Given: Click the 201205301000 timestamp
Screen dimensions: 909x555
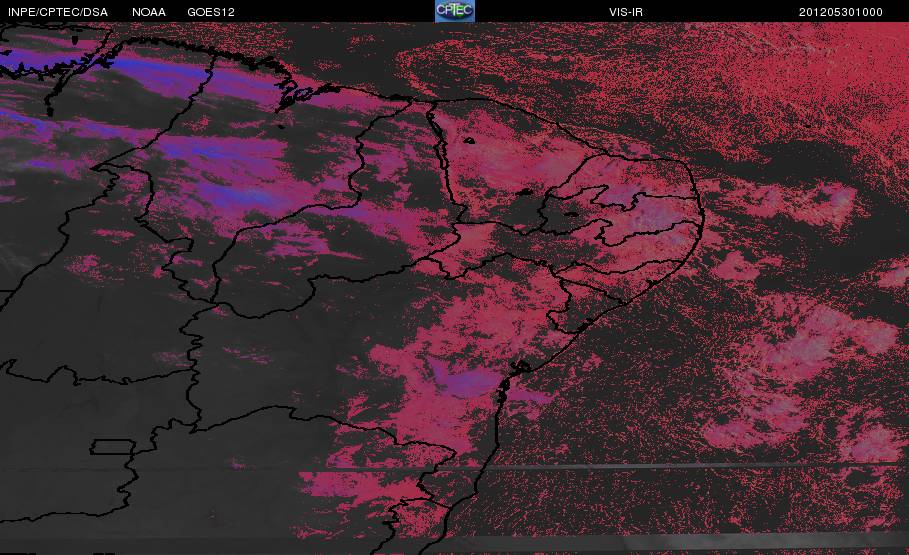Looking at the screenshot, I should 841,12.
